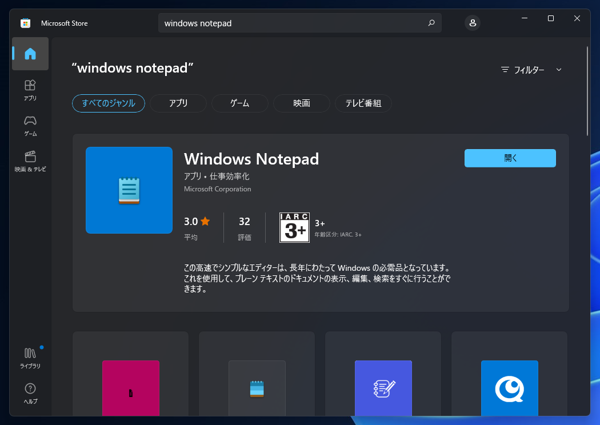This screenshot has width=600, height=425.
Task: Click the 開く button for Windows Notepad
Action: (510, 158)
